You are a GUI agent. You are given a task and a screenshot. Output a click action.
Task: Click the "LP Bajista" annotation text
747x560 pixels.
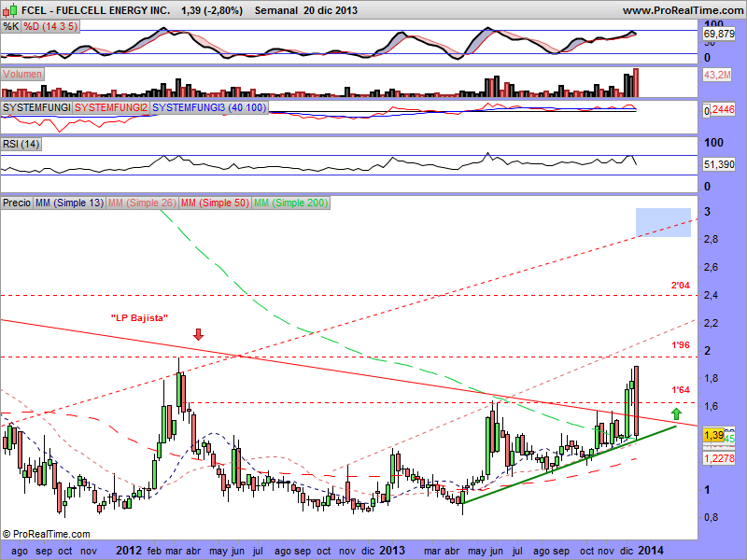[x=139, y=317]
